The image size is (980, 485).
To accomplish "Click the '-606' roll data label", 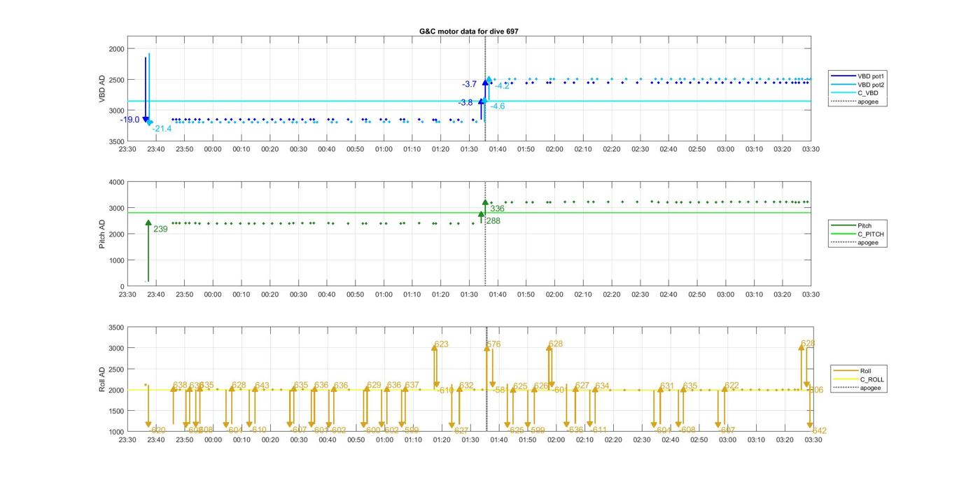I will click(x=815, y=390).
